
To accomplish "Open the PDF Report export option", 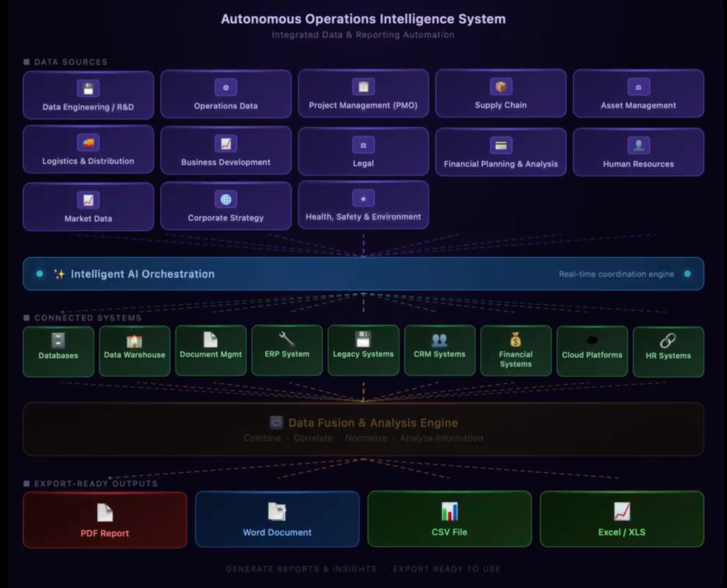I will pyautogui.click(x=104, y=519).
